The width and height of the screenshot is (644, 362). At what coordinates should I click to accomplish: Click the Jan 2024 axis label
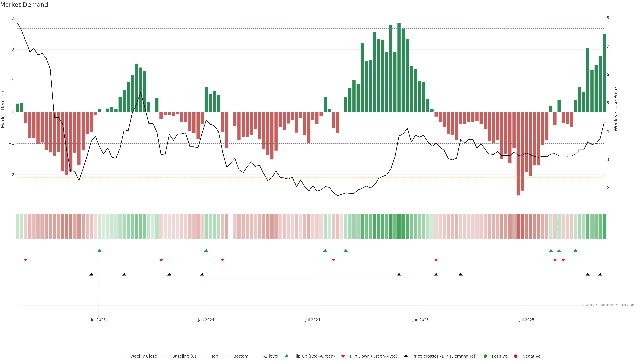tap(206, 320)
